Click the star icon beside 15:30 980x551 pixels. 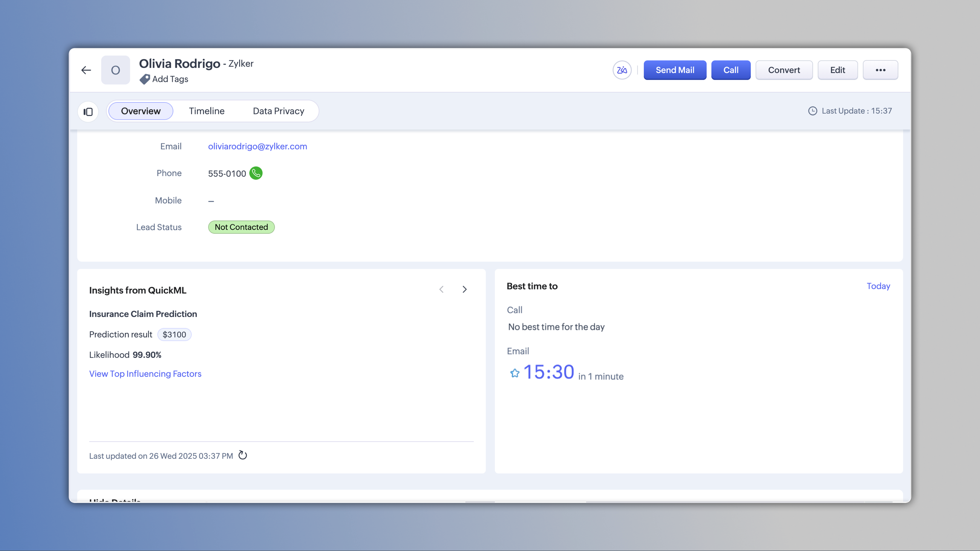pos(514,373)
